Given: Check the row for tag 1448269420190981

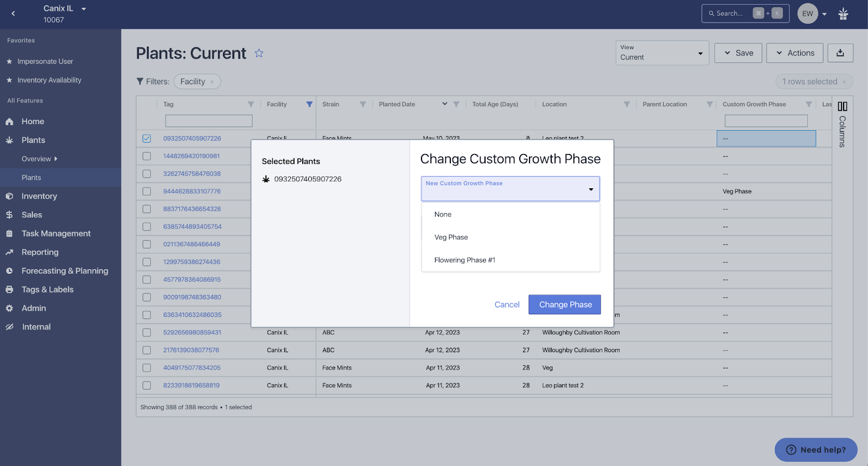Looking at the screenshot, I should pyautogui.click(x=146, y=156).
